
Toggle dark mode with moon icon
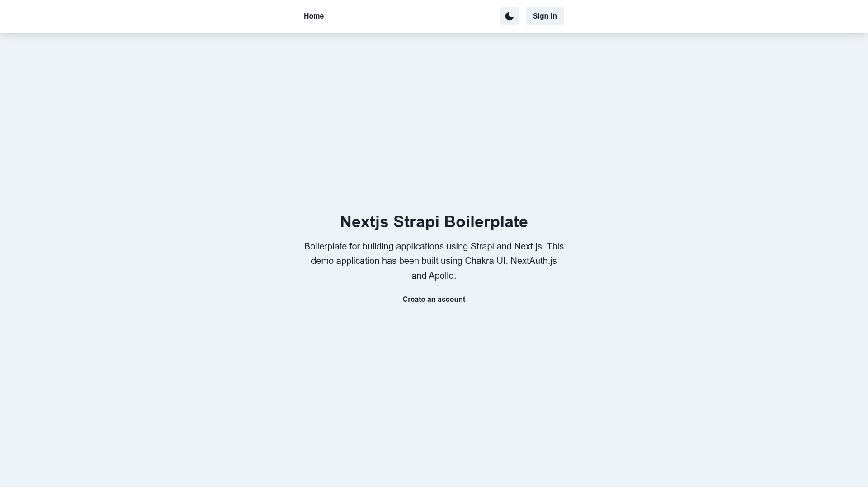click(509, 16)
